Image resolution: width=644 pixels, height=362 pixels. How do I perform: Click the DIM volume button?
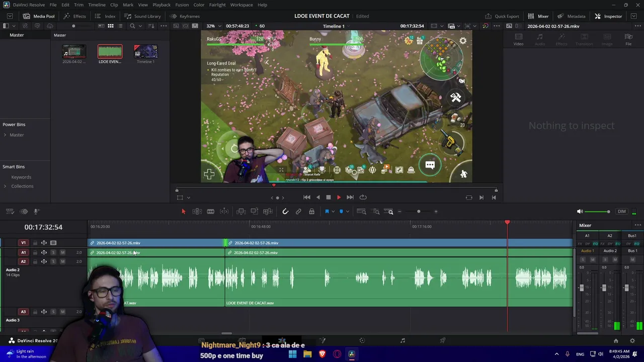tap(622, 212)
